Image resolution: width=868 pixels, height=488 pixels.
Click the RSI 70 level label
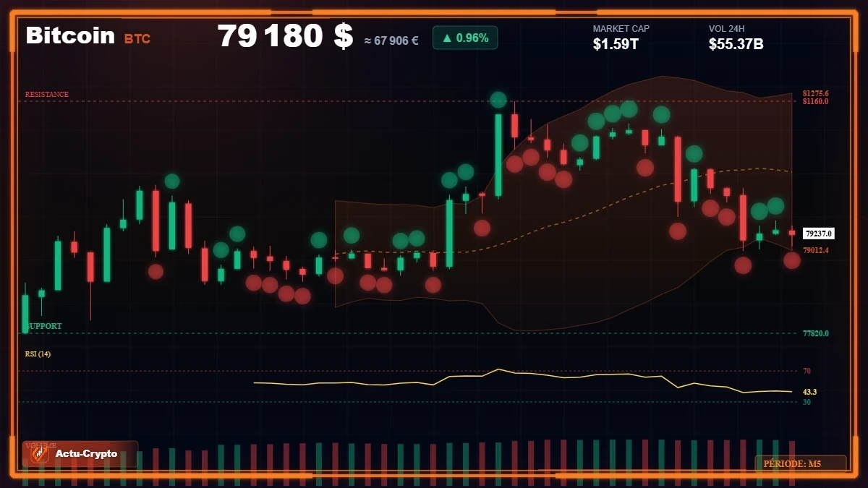point(807,371)
